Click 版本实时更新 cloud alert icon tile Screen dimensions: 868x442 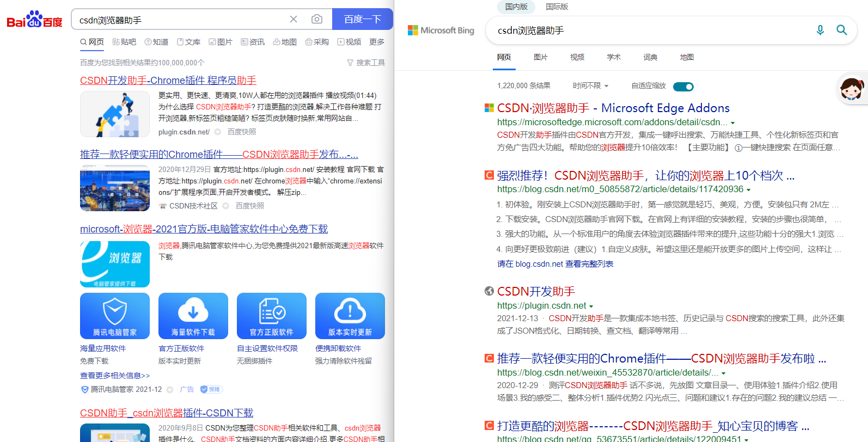[350, 316]
